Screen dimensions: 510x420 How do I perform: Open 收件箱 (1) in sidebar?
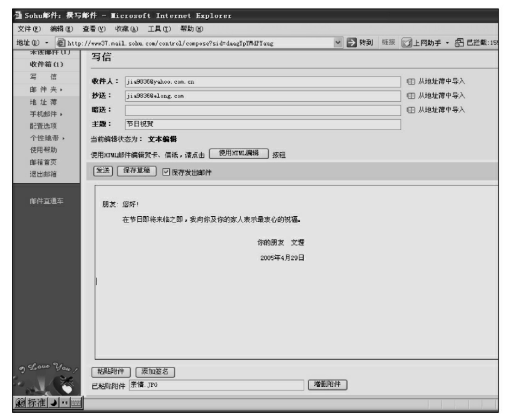coord(46,64)
